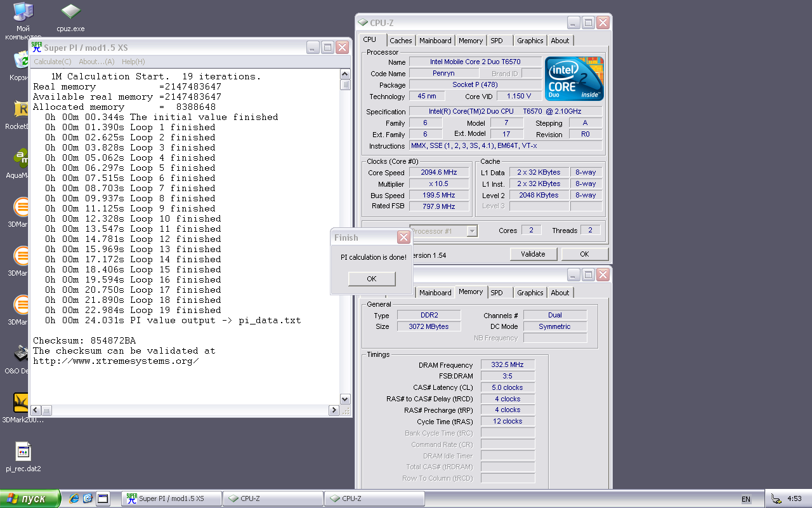The image size is (812, 508).
Task: Click the DRAM Frequency value 332.5 MHz
Action: pos(507,365)
